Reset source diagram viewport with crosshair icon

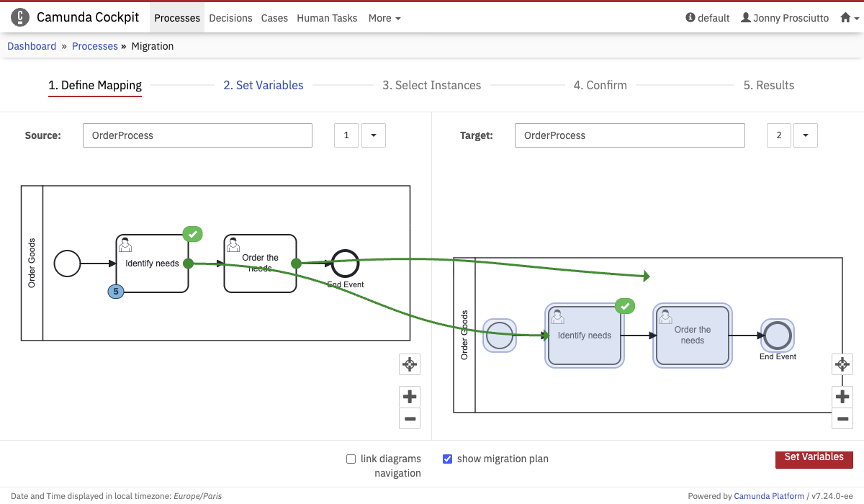point(410,365)
